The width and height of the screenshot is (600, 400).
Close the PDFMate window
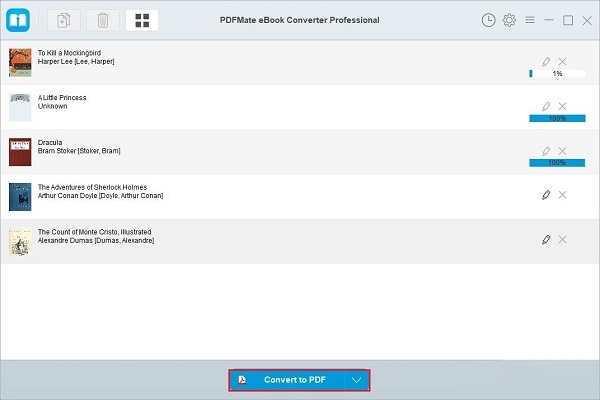point(587,20)
